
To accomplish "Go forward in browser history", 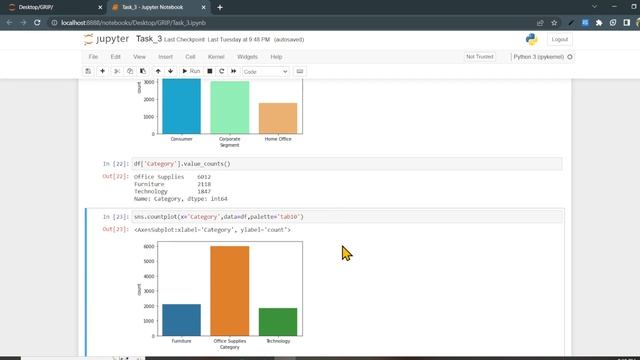I will tap(23, 23).
